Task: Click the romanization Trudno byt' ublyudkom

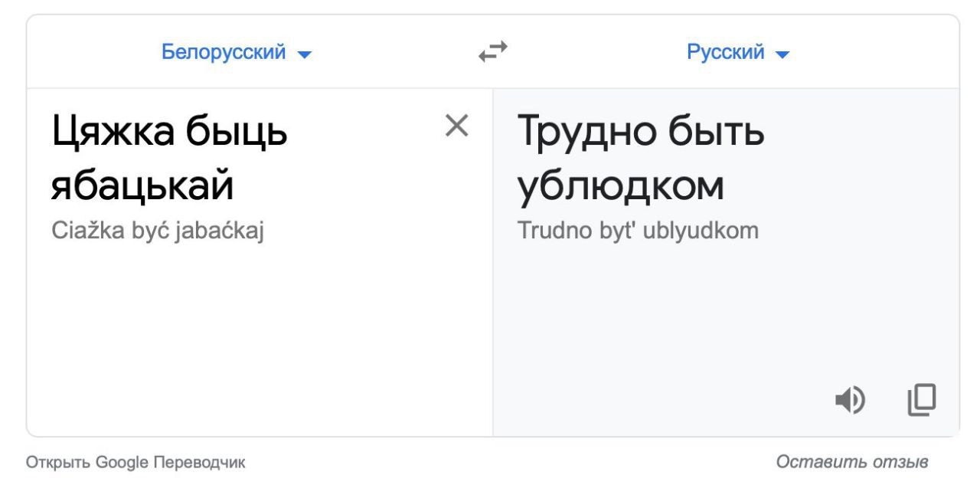Action: tap(639, 231)
